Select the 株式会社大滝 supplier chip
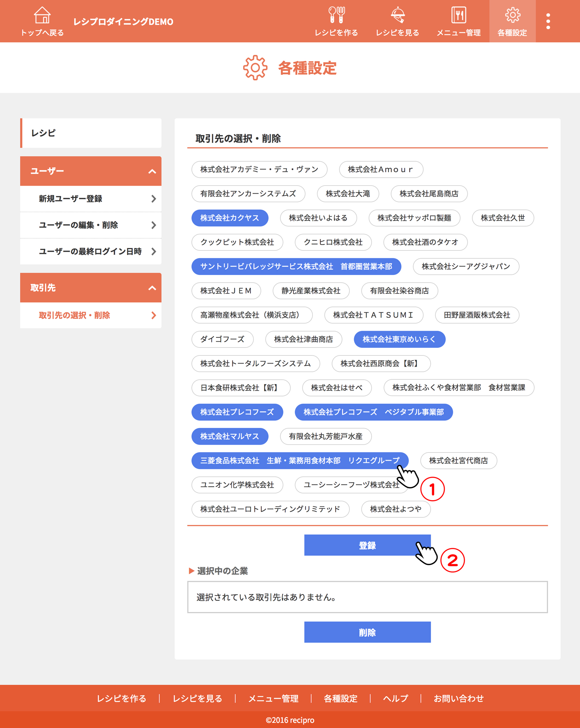Image resolution: width=580 pixels, height=728 pixels. coord(348,194)
